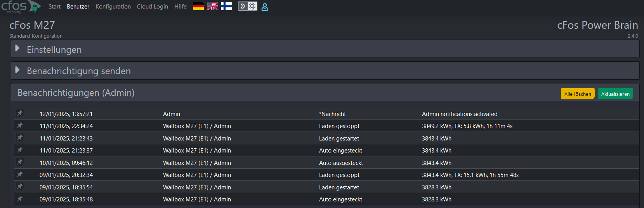Click the yellow Alle löschen button
644x208 pixels.
pyautogui.click(x=578, y=94)
